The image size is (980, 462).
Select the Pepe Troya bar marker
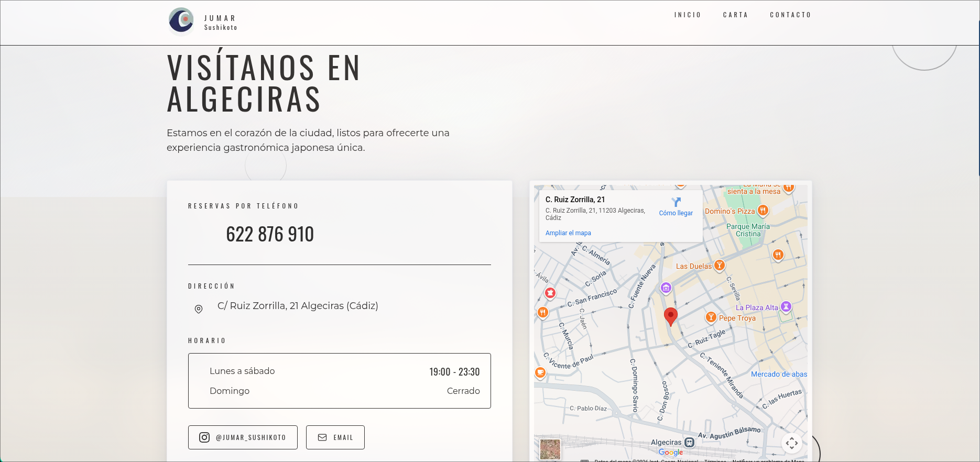pos(711,317)
